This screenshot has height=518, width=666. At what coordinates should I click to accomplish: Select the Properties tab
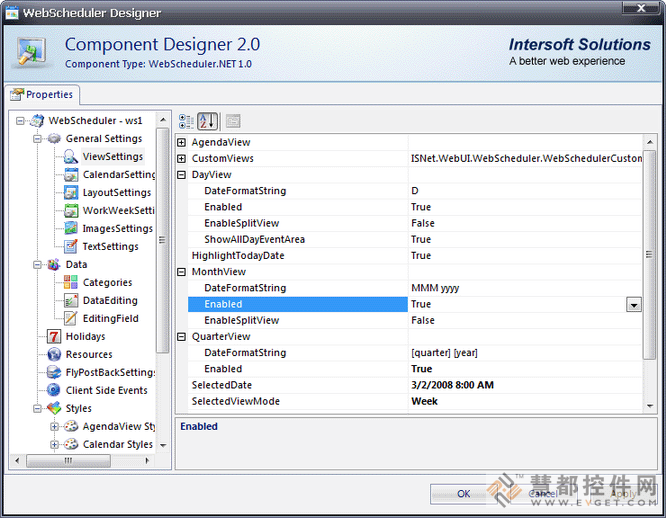42,94
